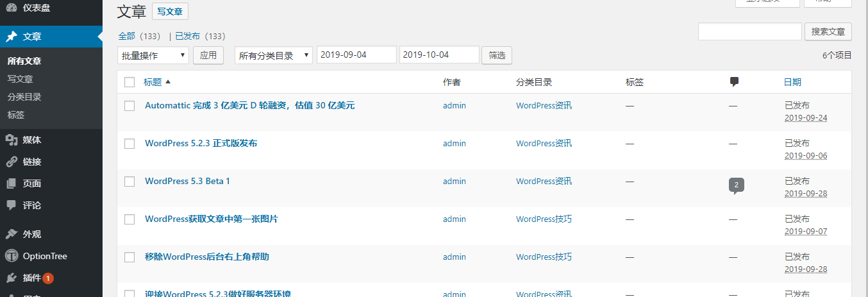Screen dimensions: 868x297
Task: Show 全部 (133) posts filter link
Action: coord(139,37)
